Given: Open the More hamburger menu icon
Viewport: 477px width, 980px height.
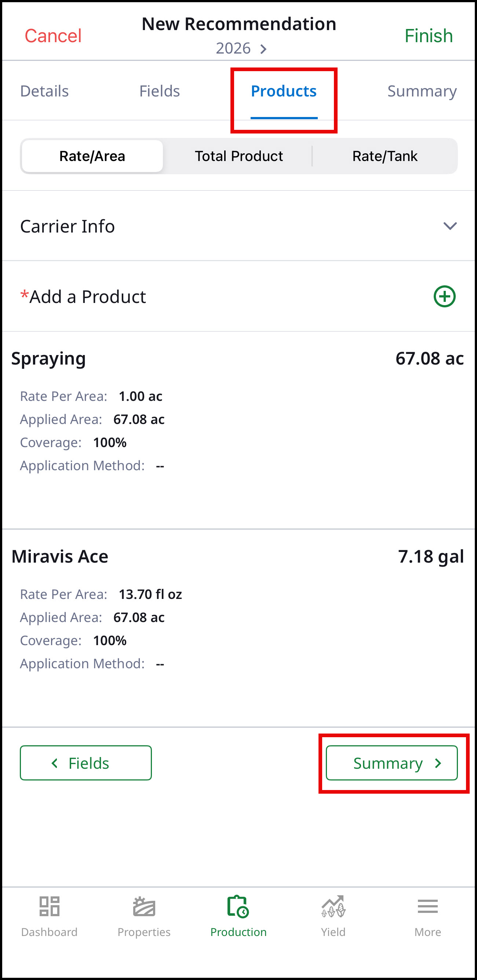Looking at the screenshot, I should click(427, 906).
